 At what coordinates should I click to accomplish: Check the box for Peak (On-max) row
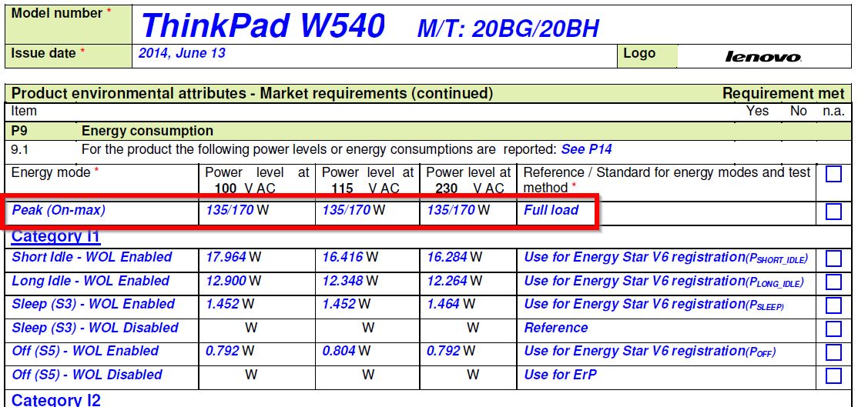833,212
